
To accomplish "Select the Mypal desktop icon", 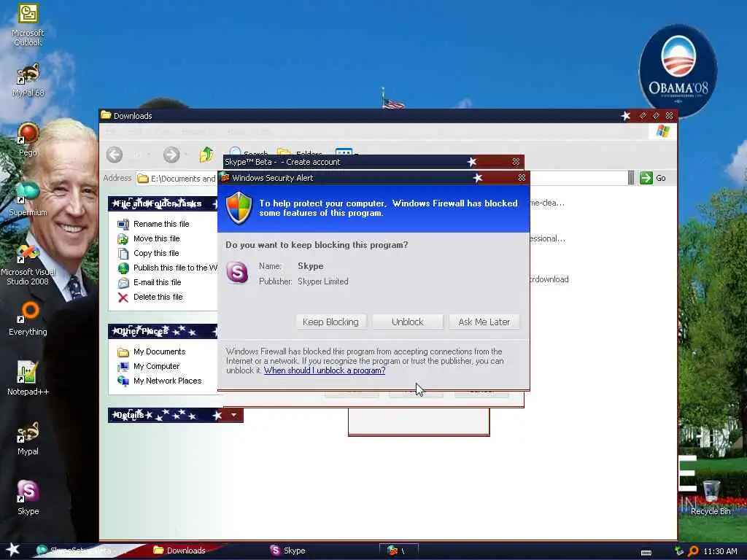I will pyautogui.click(x=28, y=438).
